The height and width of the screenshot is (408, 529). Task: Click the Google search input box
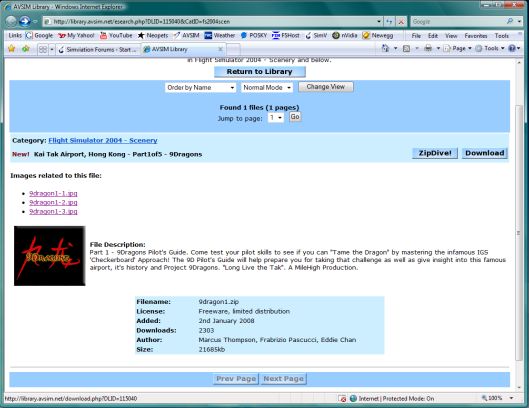point(458,21)
